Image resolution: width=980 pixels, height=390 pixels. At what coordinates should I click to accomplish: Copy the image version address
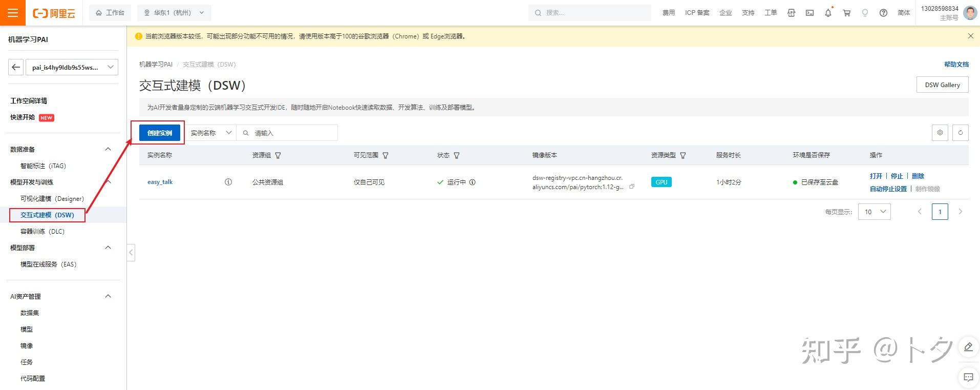(x=632, y=187)
